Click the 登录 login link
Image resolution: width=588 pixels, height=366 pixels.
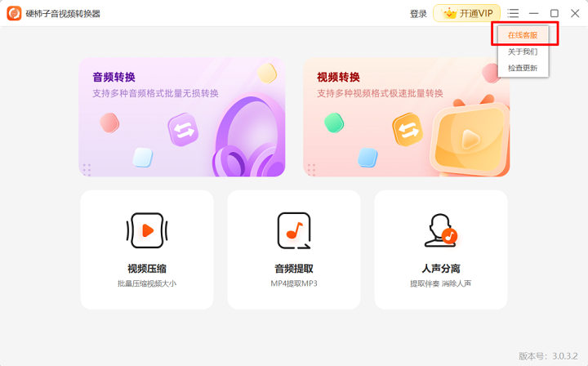pos(418,14)
